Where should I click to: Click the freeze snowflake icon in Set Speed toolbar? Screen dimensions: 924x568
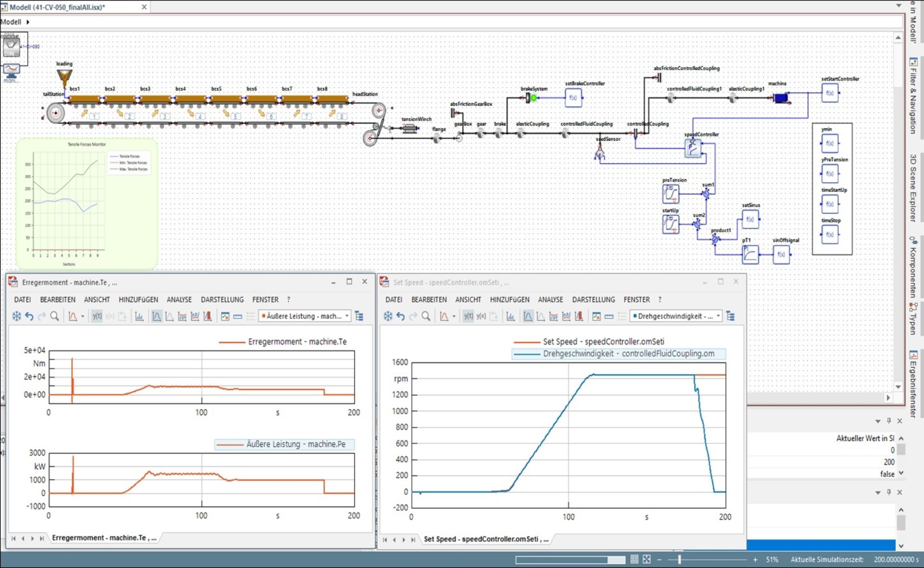(387, 316)
